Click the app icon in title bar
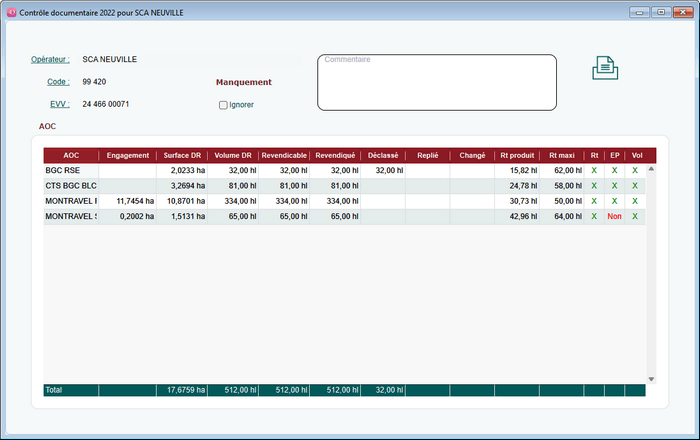Viewport: 700px width, 440px height. click(11, 11)
